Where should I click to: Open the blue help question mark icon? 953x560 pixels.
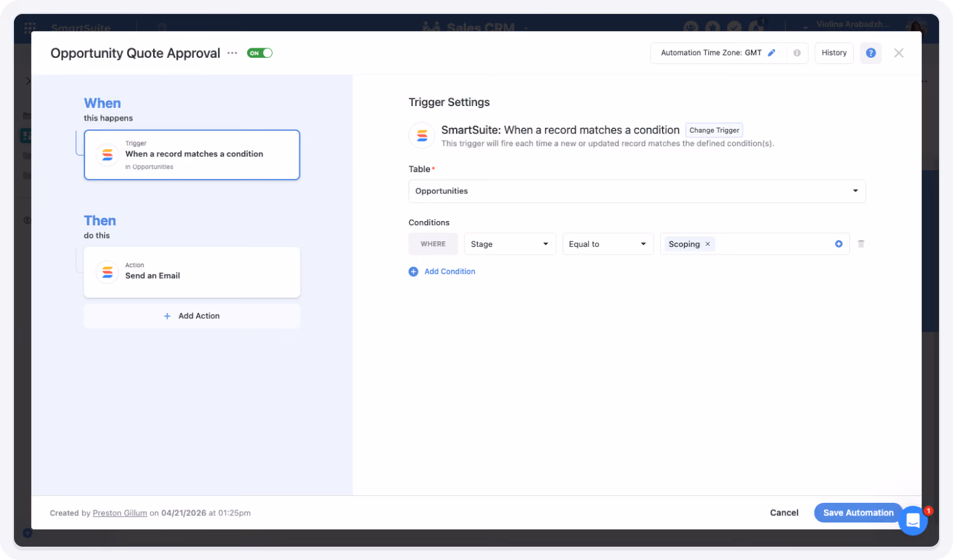pyautogui.click(x=870, y=53)
